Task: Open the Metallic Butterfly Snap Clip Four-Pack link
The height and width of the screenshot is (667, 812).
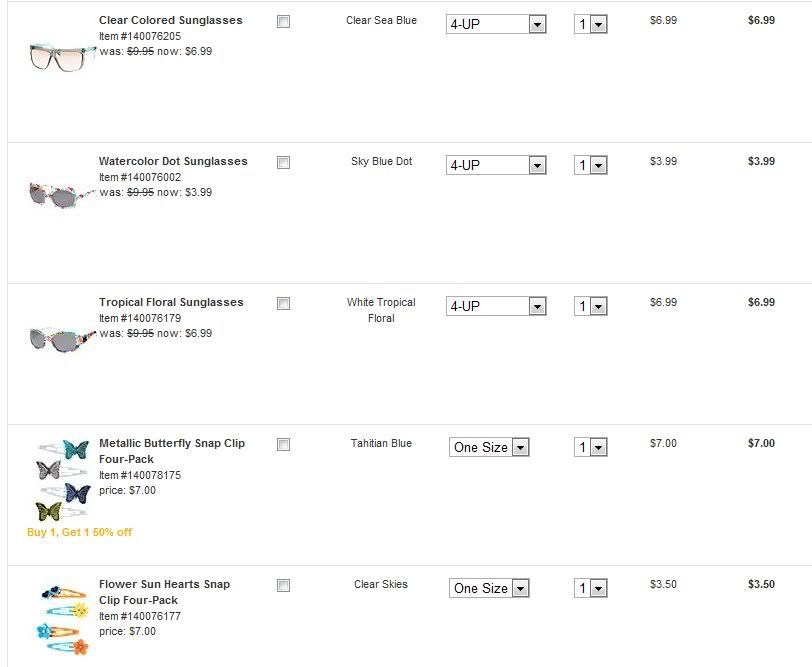Action: click(171, 451)
